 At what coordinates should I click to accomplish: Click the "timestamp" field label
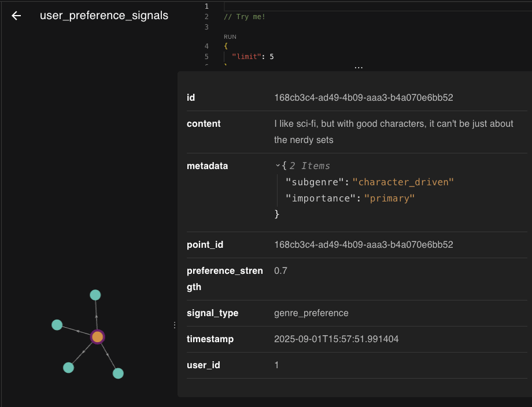(210, 339)
